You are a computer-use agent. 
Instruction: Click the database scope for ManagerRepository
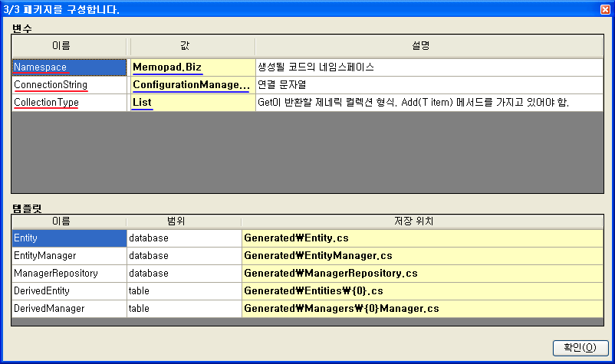click(x=184, y=274)
